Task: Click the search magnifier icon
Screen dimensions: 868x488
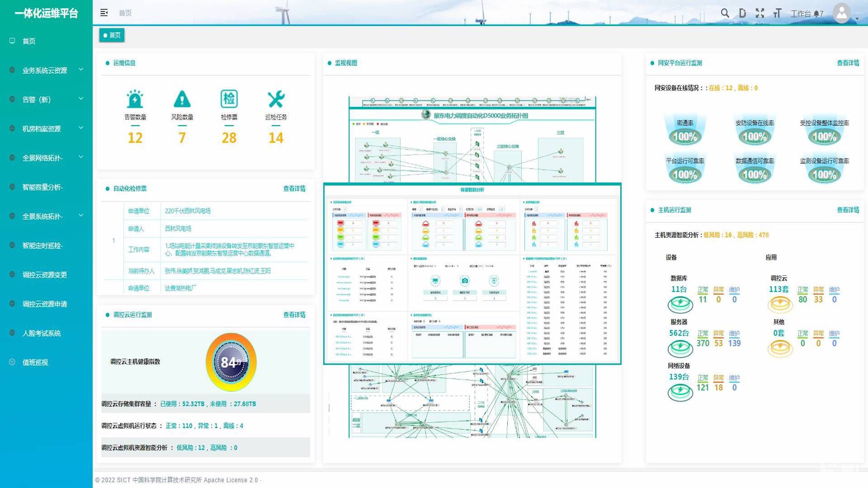Action: pyautogui.click(x=725, y=13)
